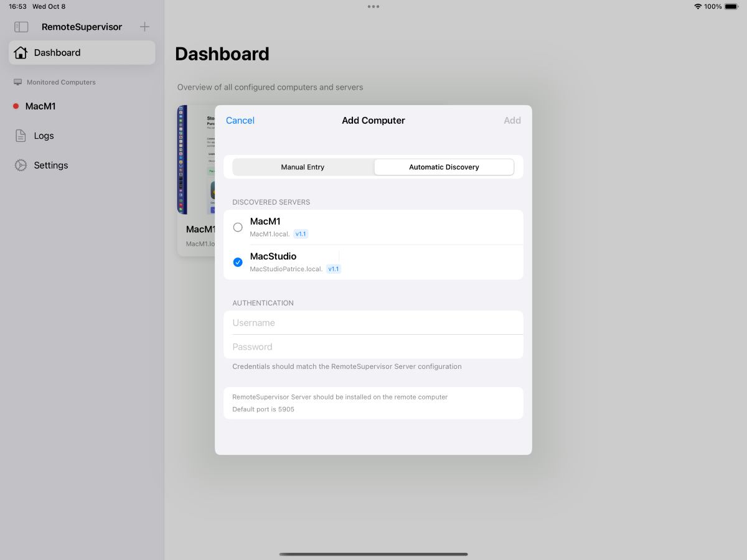This screenshot has height=560, width=747.
Task: Open the Logs document icon
Action: (21, 136)
